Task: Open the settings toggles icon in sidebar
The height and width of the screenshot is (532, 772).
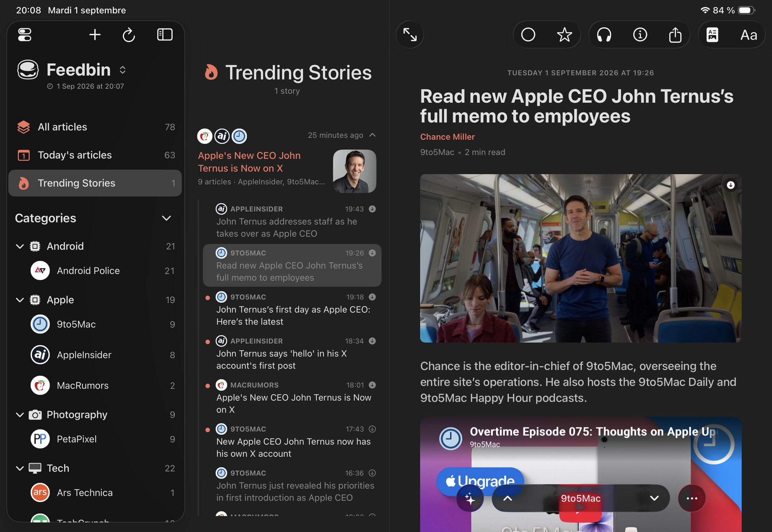Action: click(25, 35)
